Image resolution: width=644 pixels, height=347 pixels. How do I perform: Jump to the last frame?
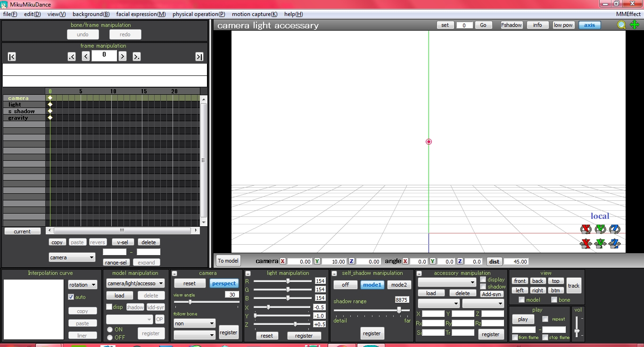point(199,57)
